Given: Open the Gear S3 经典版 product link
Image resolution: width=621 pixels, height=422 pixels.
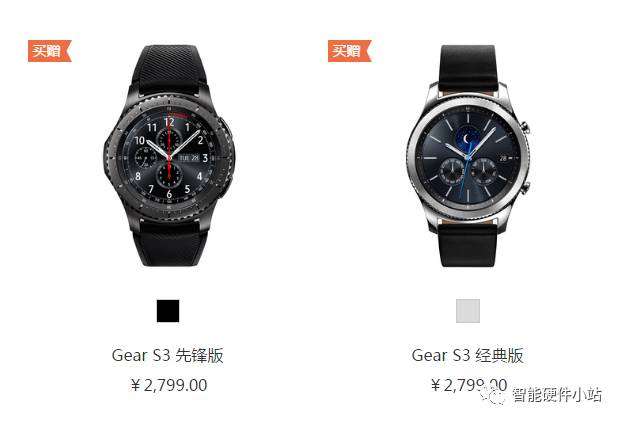Looking at the screenshot, I should [x=468, y=355].
